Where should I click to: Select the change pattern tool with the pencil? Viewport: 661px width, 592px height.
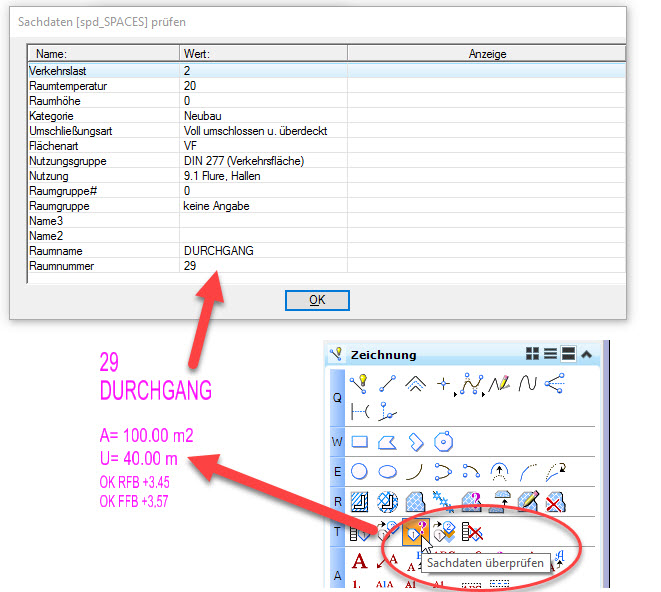tap(528, 502)
